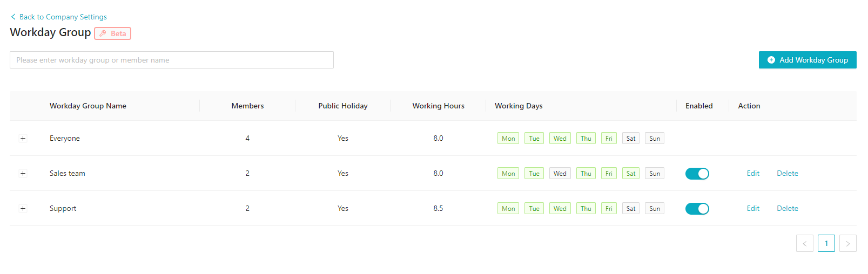Screen dimensions: 868x274
Task: Click Tue tag in Support row
Action: [534, 208]
